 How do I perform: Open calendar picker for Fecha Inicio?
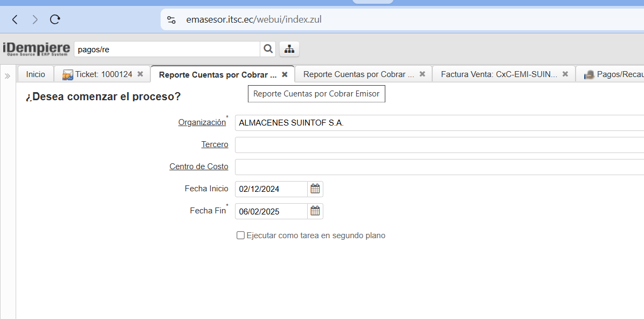coord(315,189)
